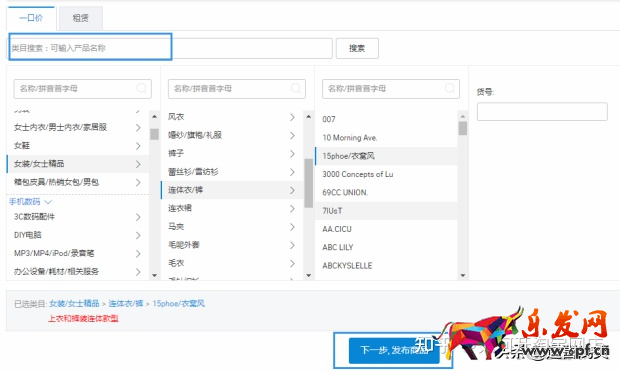Screen dimensions: 620x371
Task: Select the 毛衣 subcategory
Action: 232,263
